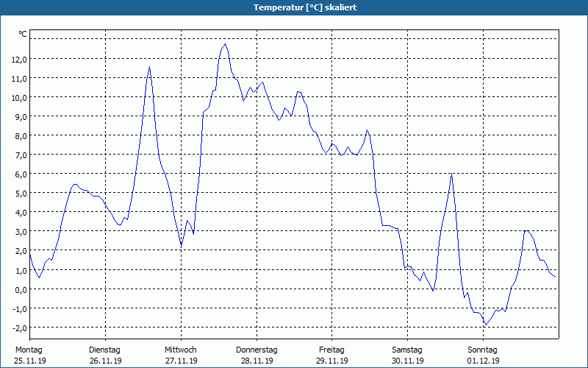Select the 28.11.19 date label
588x368 pixels.
point(257,361)
